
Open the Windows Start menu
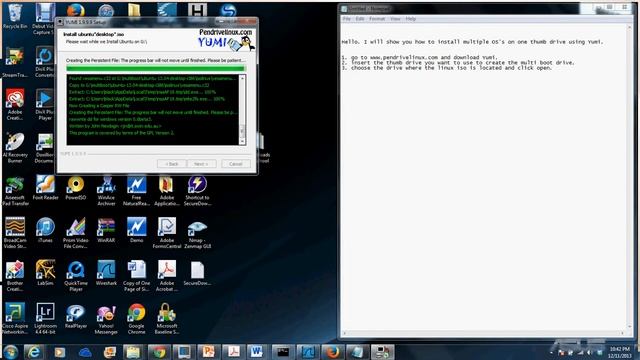coord(11,352)
